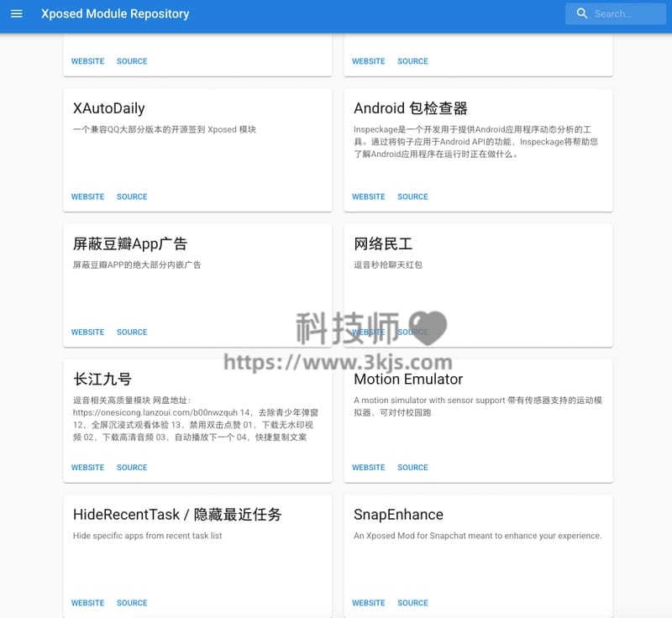Click the Xposed Module Repository title
The height and width of the screenshot is (618, 672).
[115, 13]
